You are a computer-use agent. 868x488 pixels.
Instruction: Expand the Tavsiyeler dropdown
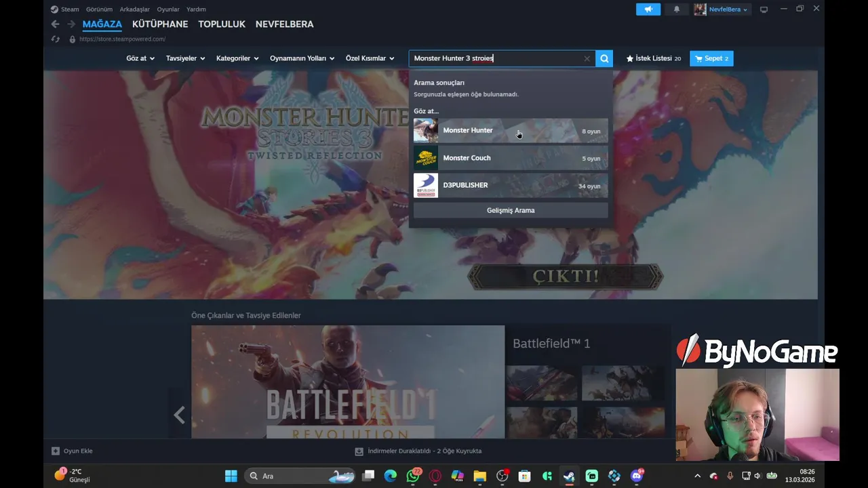coord(185,58)
